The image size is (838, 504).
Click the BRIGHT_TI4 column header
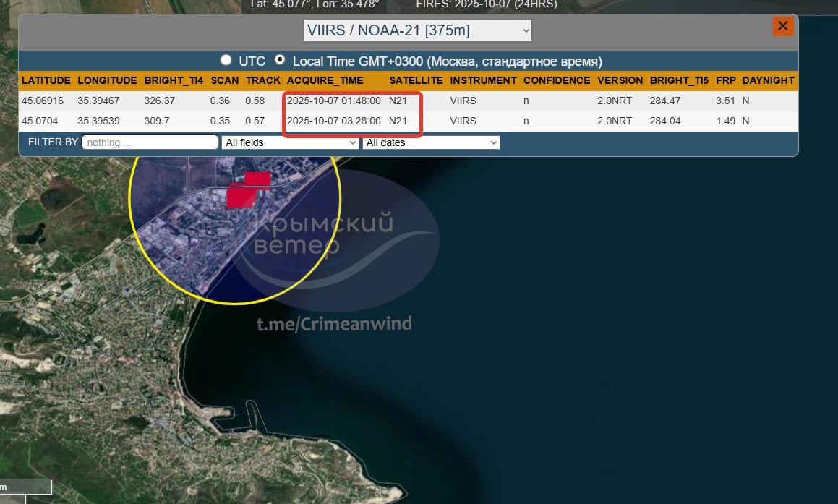174,80
